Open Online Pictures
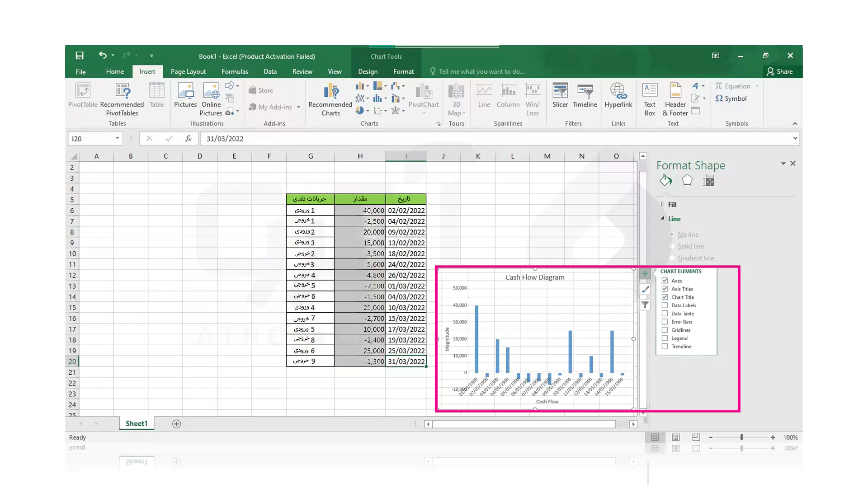Viewport: 868px width, 488px height. tap(211, 99)
